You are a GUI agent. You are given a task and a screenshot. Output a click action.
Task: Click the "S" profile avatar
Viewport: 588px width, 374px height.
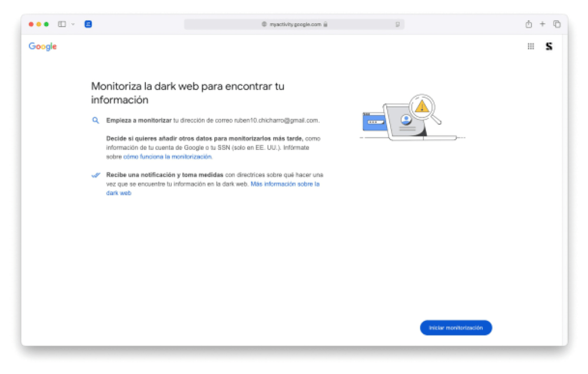click(x=549, y=46)
